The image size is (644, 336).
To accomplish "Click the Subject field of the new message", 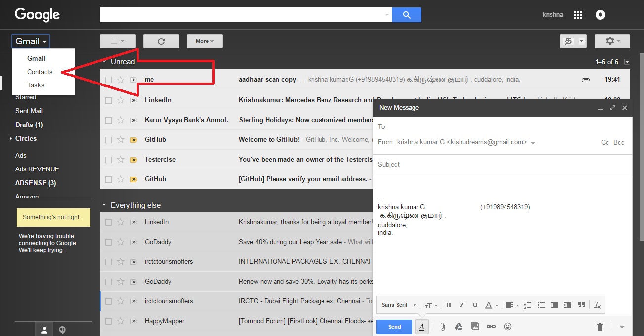I will tap(495, 164).
